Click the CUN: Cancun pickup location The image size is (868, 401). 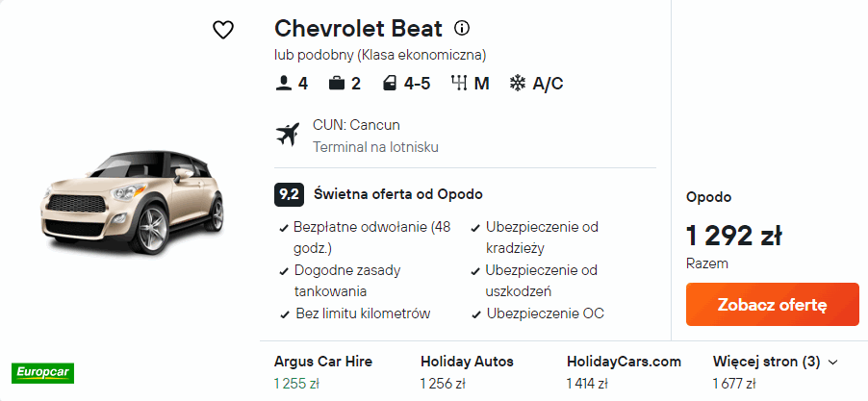[x=356, y=125]
